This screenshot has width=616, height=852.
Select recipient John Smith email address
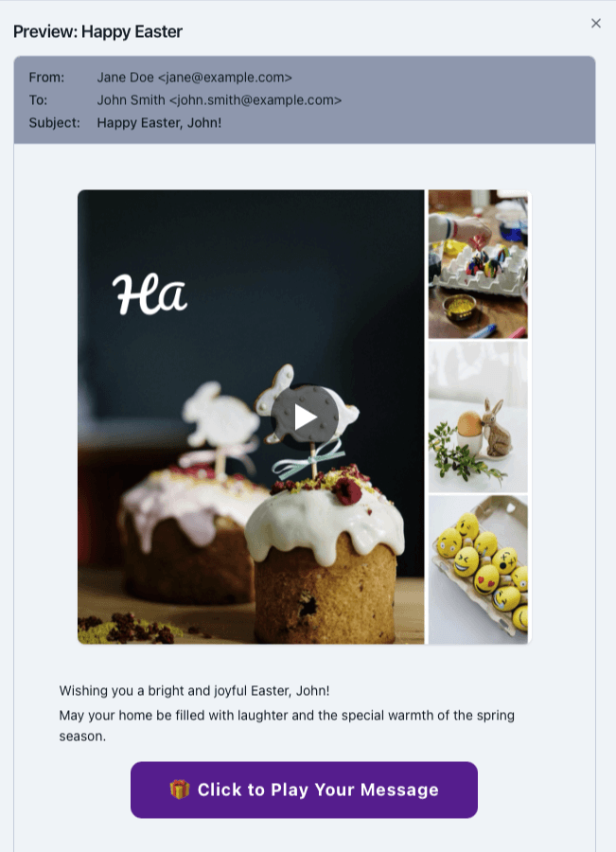click(219, 100)
